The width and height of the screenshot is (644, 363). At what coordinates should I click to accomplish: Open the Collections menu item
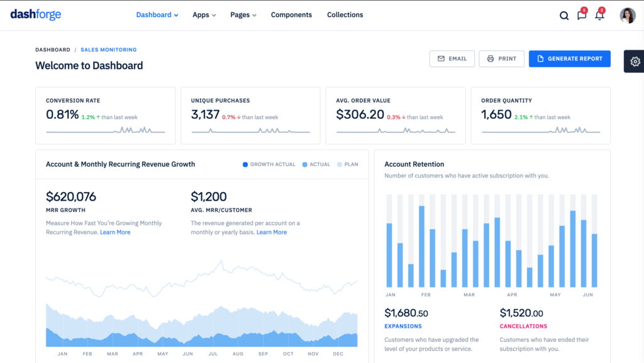(345, 14)
